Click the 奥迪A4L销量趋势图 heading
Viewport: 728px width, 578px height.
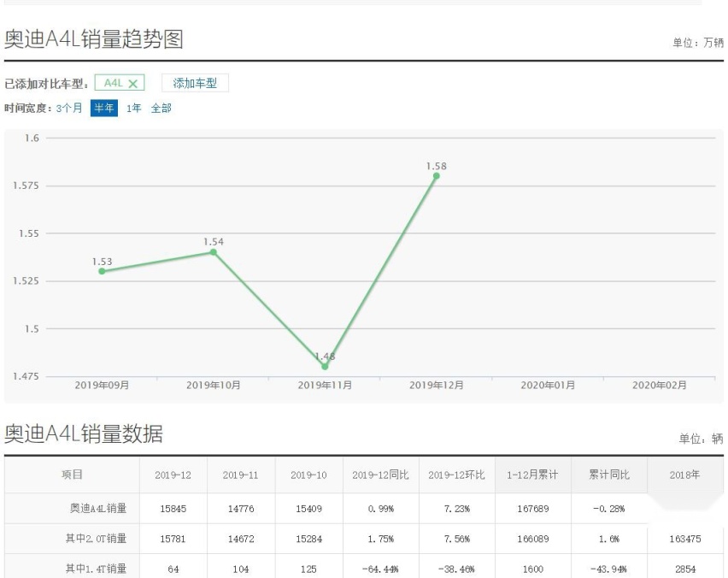coord(94,39)
